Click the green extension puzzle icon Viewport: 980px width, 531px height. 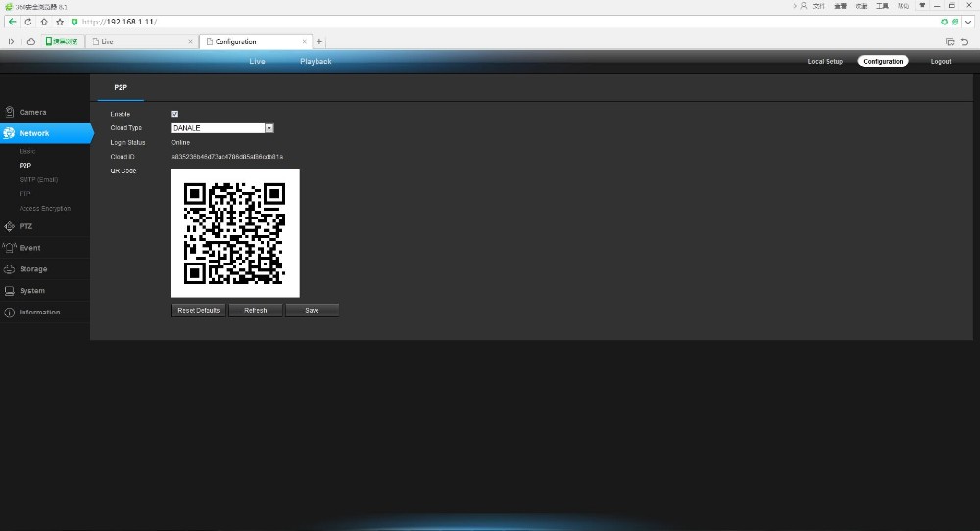(x=944, y=22)
